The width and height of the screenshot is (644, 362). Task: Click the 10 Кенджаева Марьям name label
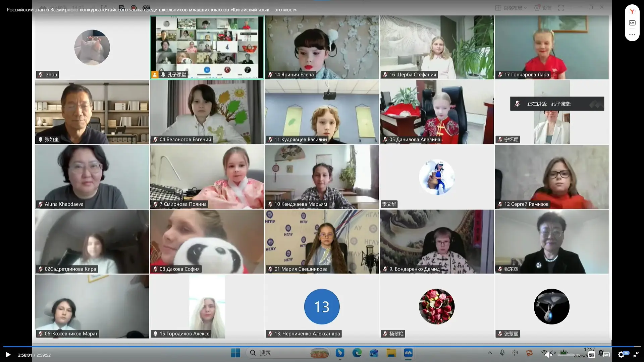(297, 204)
